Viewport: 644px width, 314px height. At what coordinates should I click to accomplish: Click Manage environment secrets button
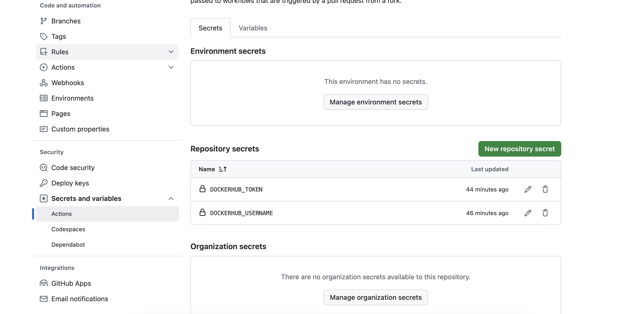pyautogui.click(x=376, y=102)
